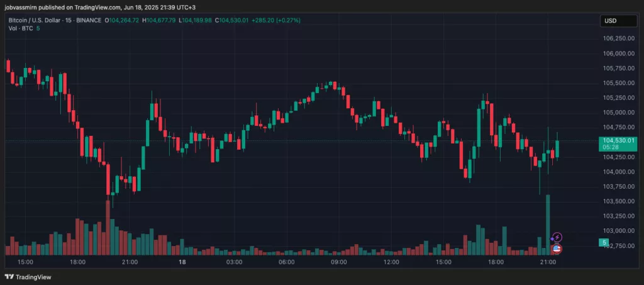Screen dimensions: 644x285
Task: Click the tallest green volume bar
Action: click(548, 225)
